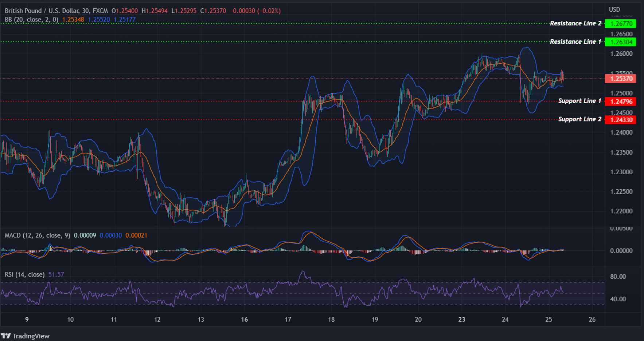Select the Support Line 1 tag 1.24796
Screen dimensions: 644x341
tap(621, 102)
